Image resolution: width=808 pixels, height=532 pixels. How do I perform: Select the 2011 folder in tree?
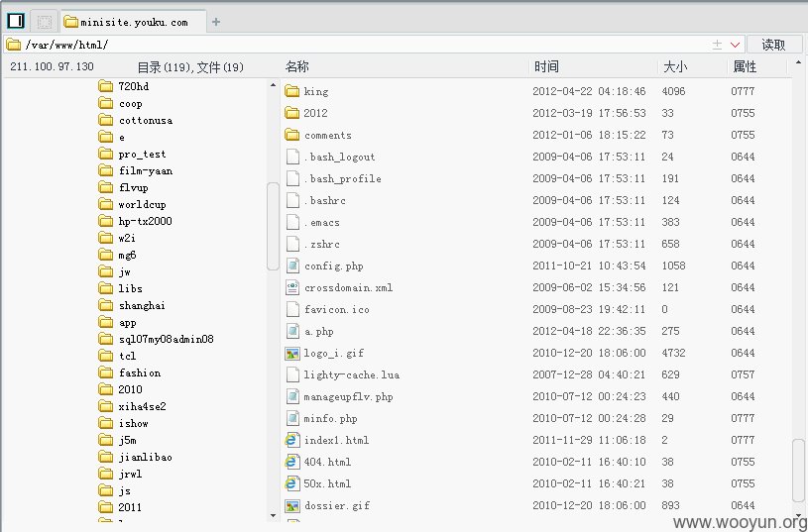point(120,507)
